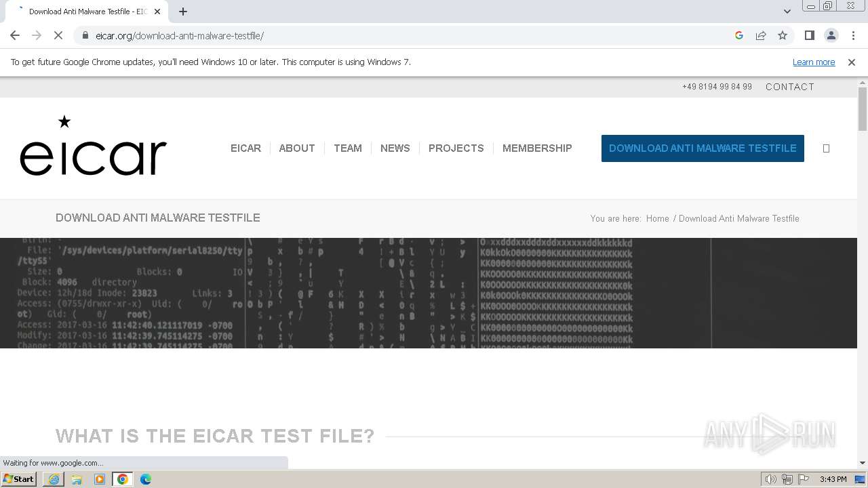Click the volume speaker tray icon
The image size is (868, 488).
[x=770, y=479]
